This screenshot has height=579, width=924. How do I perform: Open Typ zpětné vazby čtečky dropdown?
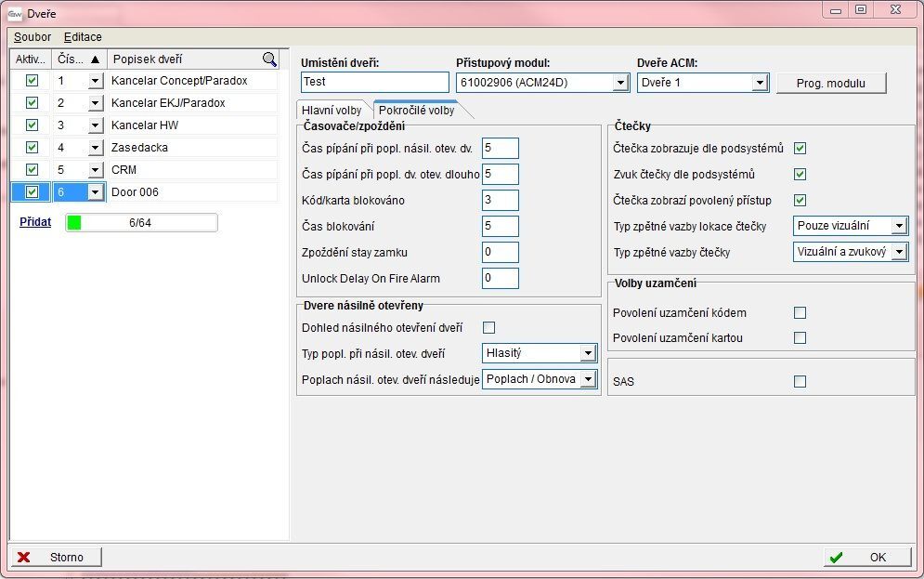click(x=898, y=252)
